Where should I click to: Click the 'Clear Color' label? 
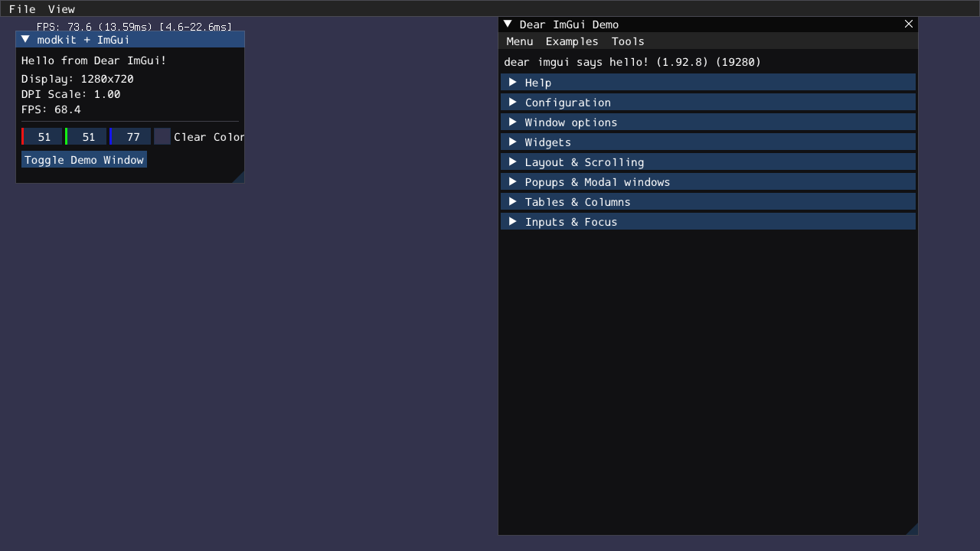[209, 137]
